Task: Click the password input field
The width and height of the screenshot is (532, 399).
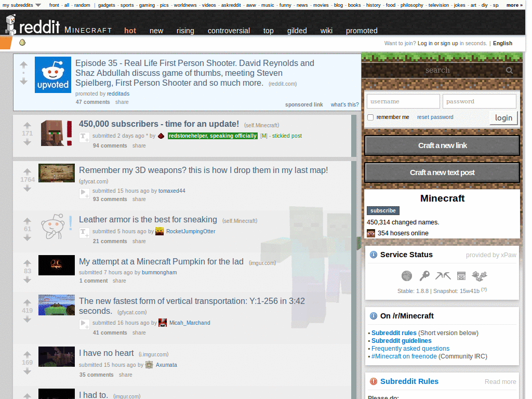Action: (x=479, y=101)
